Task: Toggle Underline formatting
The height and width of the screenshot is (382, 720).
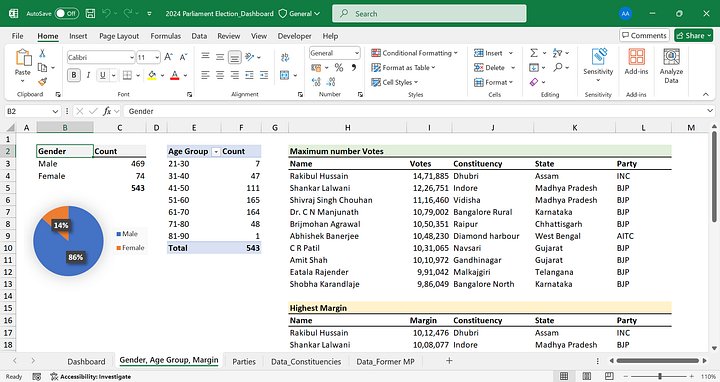Action: point(102,75)
